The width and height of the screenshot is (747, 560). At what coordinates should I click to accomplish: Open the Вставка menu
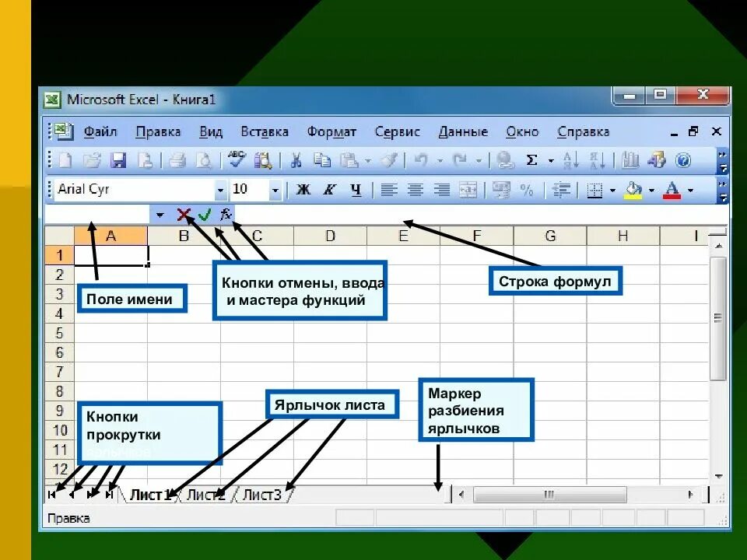[265, 131]
